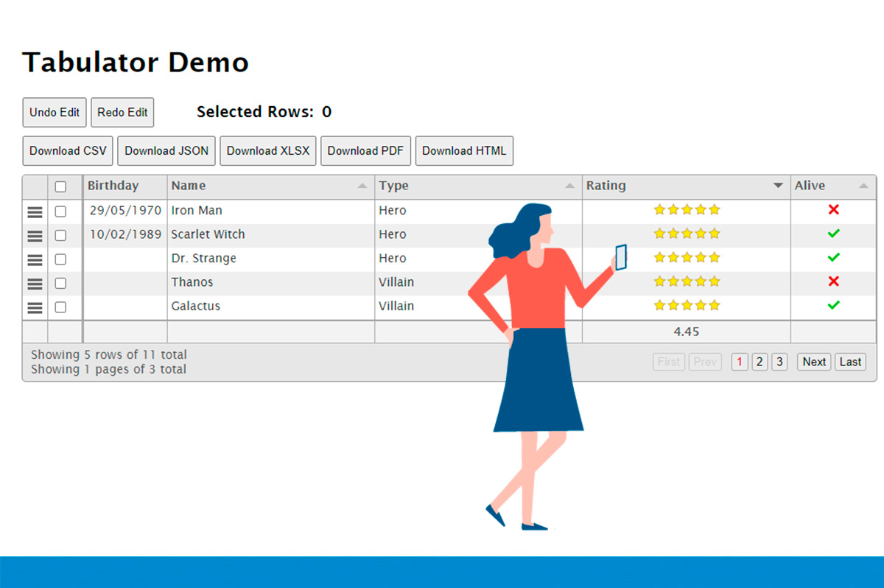The image size is (884, 588).
Task: Open page 2 of the table
Action: point(760,362)
